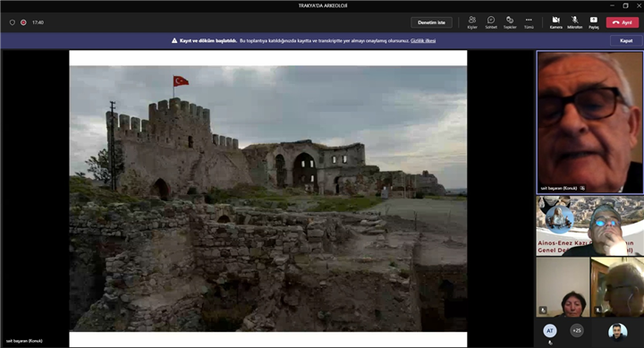Screen dimensions: 644x348
Task: Open the Tepkiler reactions menu
Action: tap(510, 22)
